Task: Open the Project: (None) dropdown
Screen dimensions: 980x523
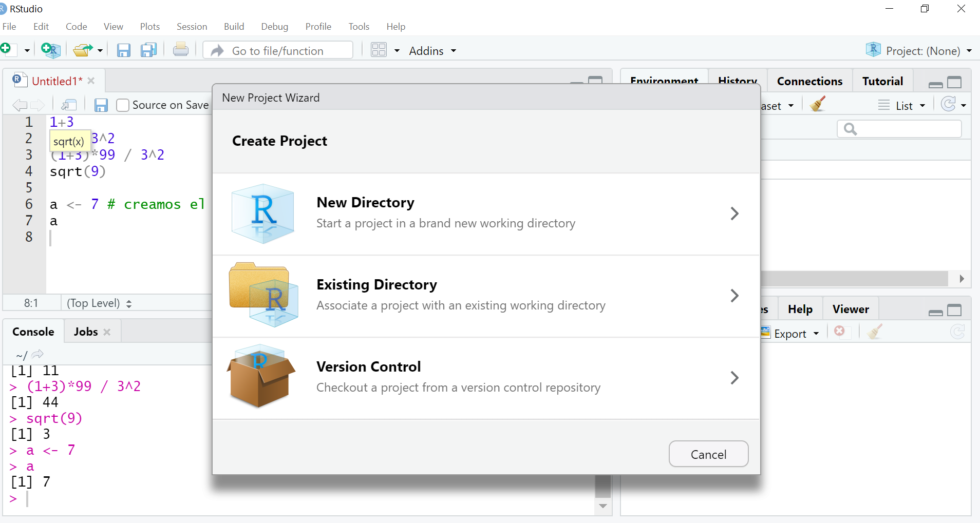Action: (922, 51)
